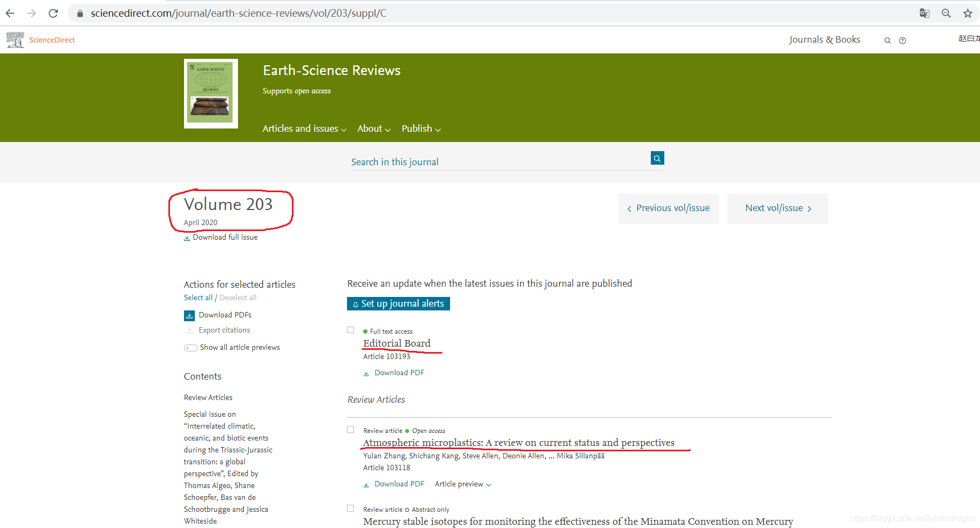Open Atmospheric microplastics article title
980x528 pixels.
(519, 443)
